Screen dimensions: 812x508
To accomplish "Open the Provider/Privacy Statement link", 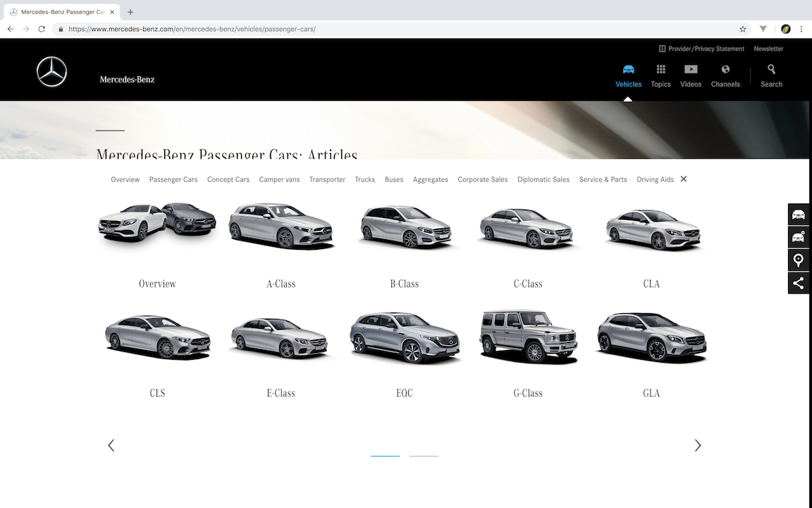I will pyautogui.click(x=706, y=49).
